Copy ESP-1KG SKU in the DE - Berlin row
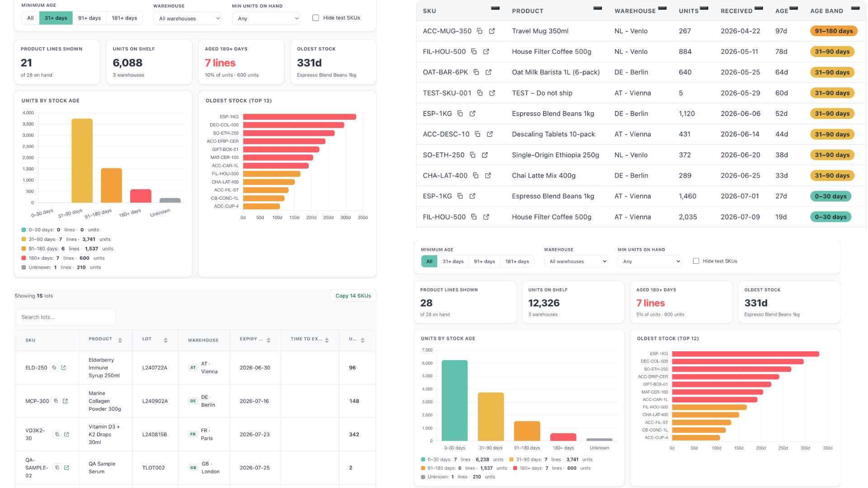This screenshot has height=488, width=868. coord(460,113)
